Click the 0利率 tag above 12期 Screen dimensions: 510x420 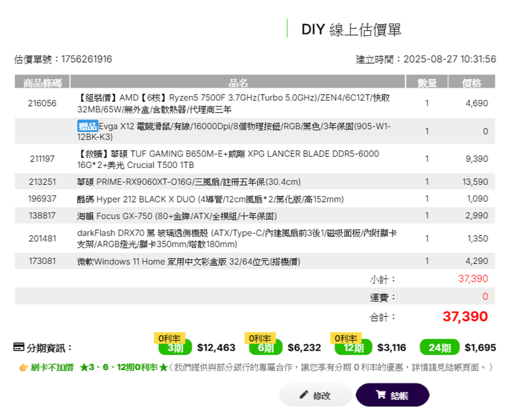[x=346, y=338]
